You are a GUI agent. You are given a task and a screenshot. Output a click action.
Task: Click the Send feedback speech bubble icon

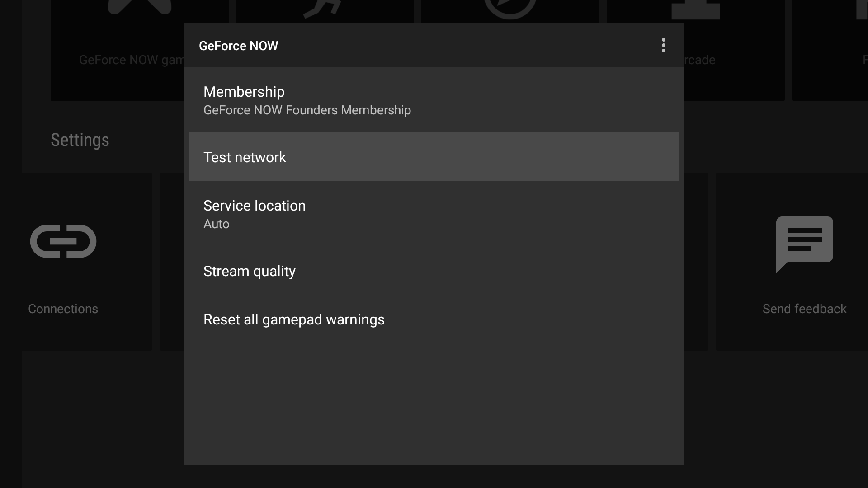[x=804, y=244]
